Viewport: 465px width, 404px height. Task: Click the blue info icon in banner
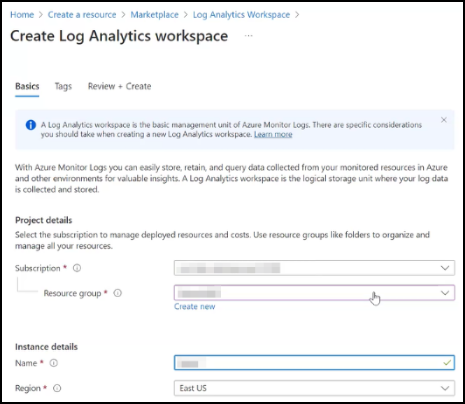31,125
